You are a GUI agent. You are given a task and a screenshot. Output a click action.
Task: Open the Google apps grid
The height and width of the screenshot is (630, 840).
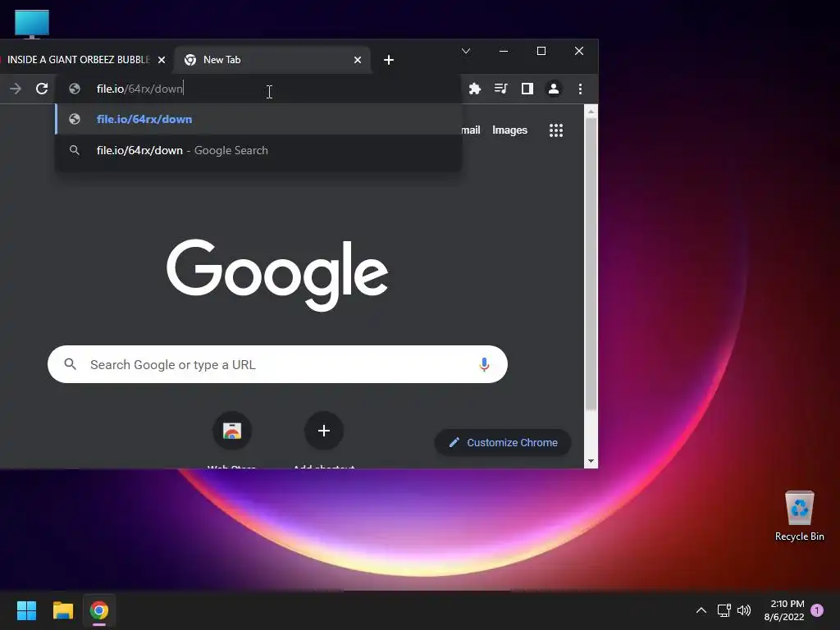coord(556,130)
